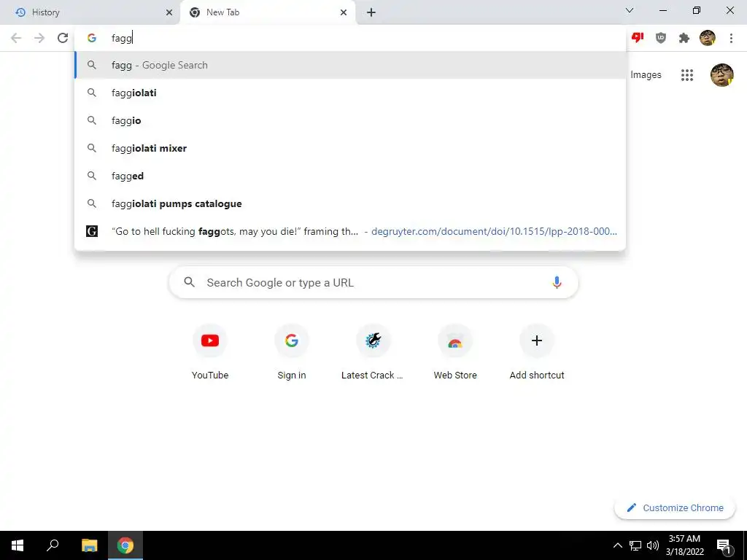Open the red thumbs-down extension icon
This screenshot has height=560, width=747.
coord(638,38)
